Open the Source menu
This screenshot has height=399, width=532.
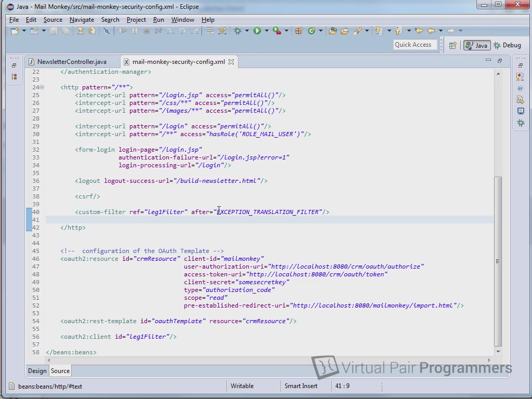click(x=53, y=20)
